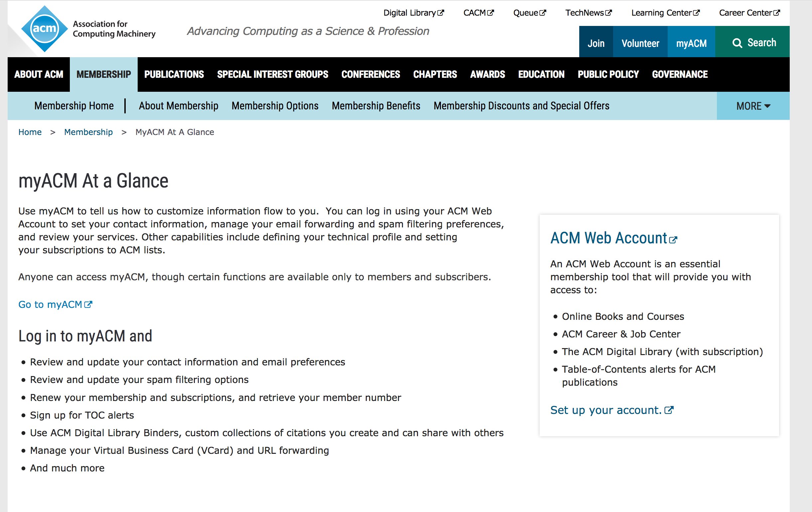Click ACM Career & Job Center item
Image resolution: width=812 pixels, height=512 pixels.
[x=621, y=334]
